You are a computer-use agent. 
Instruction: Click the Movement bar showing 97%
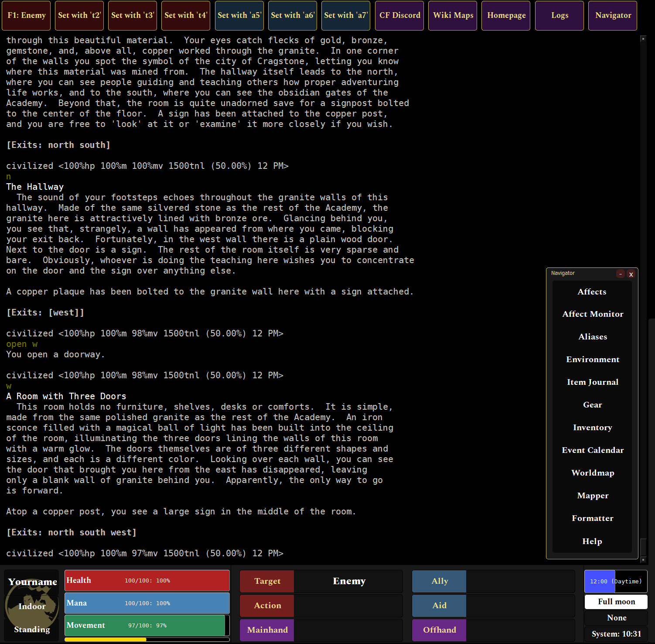pos(147,625)
